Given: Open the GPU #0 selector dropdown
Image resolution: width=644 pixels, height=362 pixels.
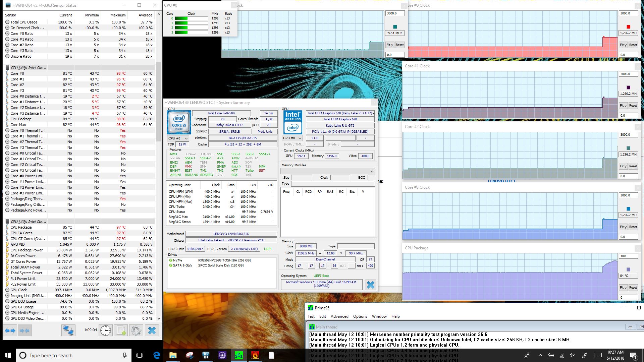Looking at the screenshot, I should (x=292, y=138).
